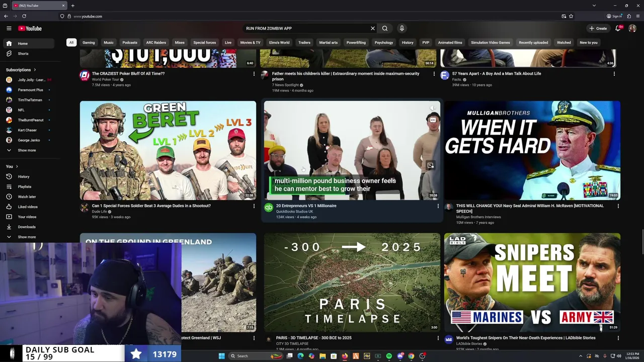Reload the page with the browser refresh button
644x362 pixels.
[x=24, y=16]
